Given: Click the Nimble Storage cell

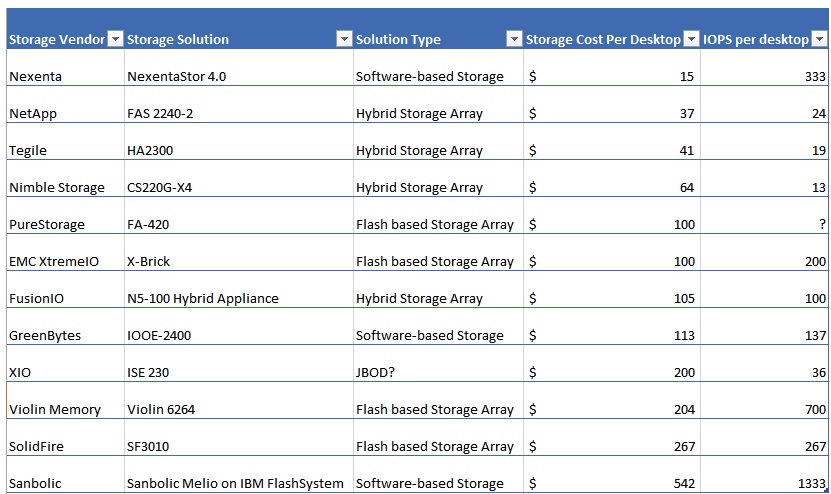Looking at the screenshot, I should [66, 179].
